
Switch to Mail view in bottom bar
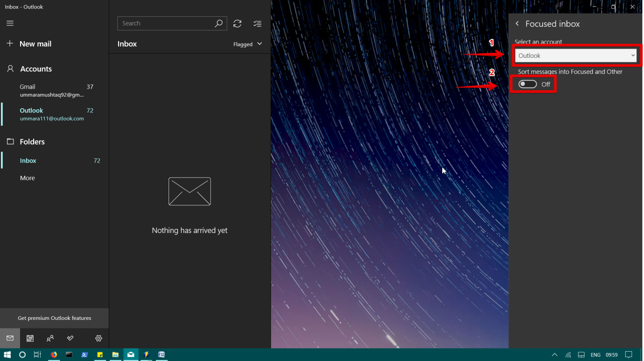tap(10, 338)
